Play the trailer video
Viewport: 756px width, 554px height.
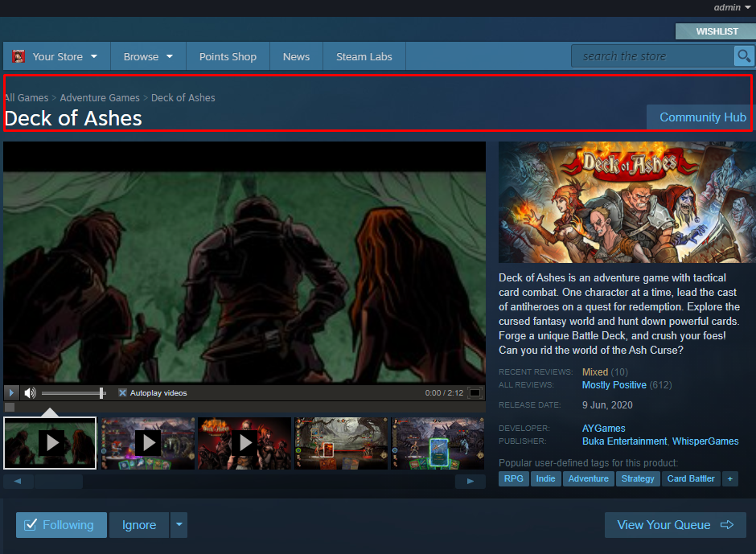coord(11,393)
